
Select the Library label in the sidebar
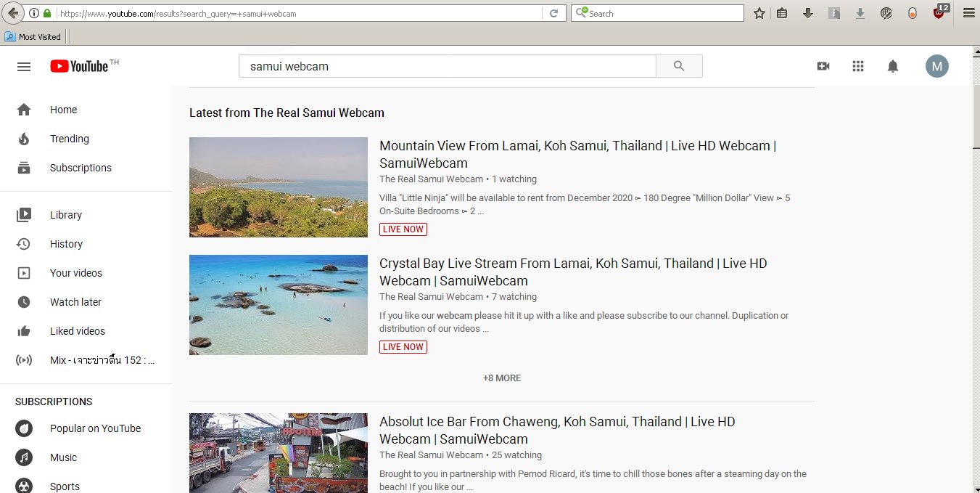coord(66,215)
